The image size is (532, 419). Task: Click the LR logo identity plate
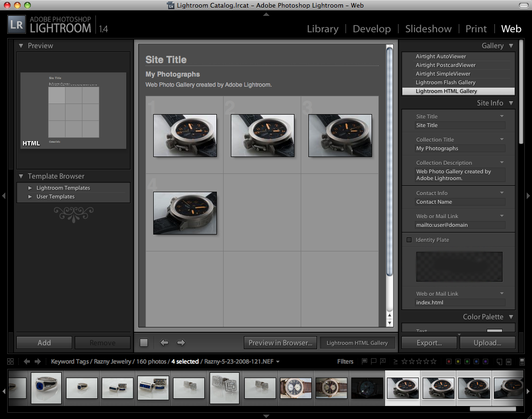click(16, 25)
